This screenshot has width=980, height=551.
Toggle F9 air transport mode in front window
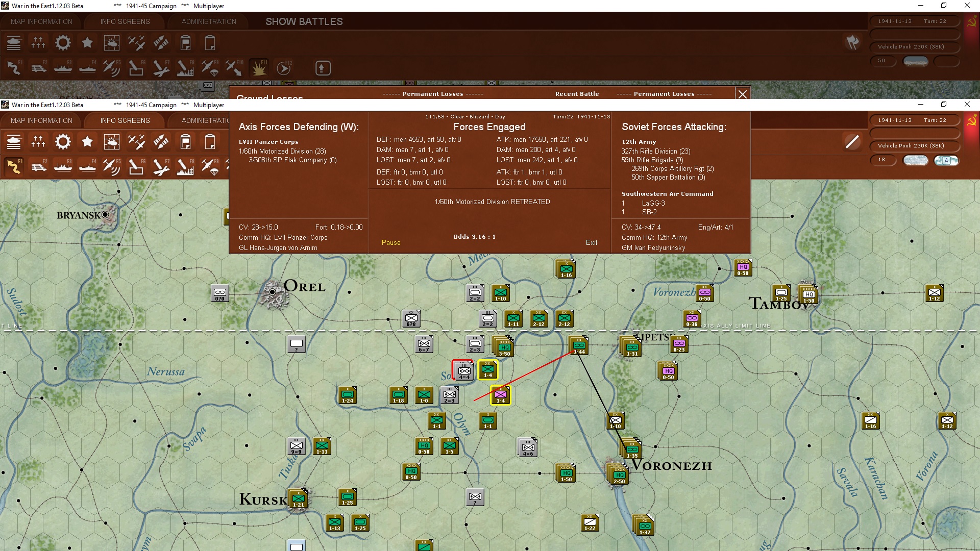click(210, 167)
